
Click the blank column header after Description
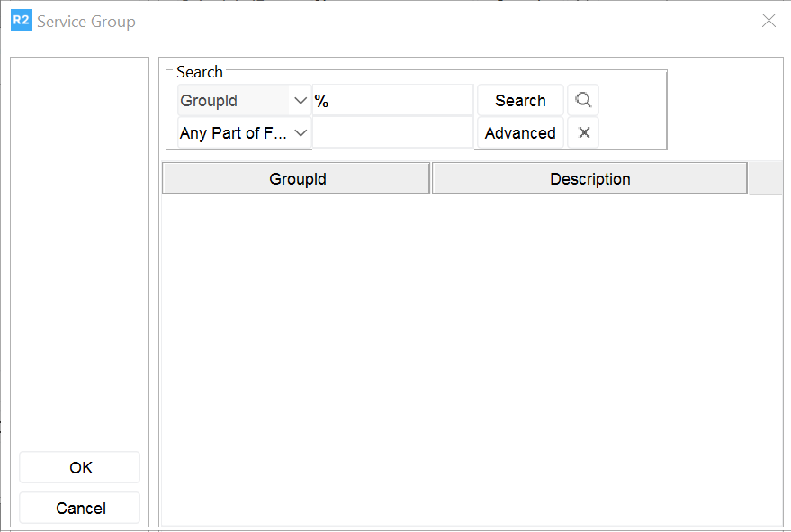(x=765, y=179)
